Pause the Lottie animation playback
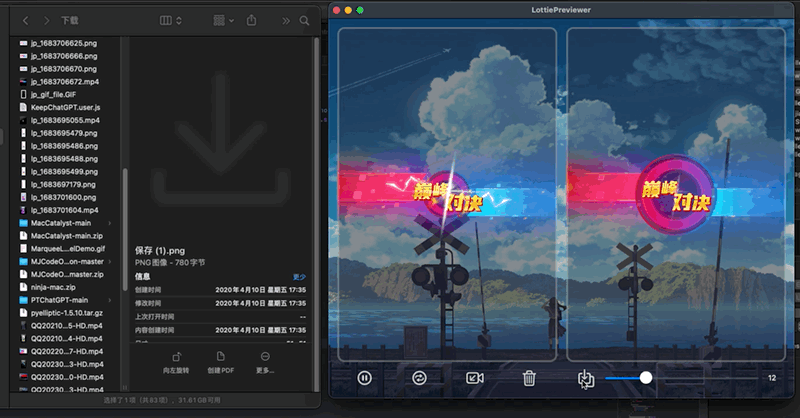The height and width of the screenshot is (418, 800). pos(364,378)
